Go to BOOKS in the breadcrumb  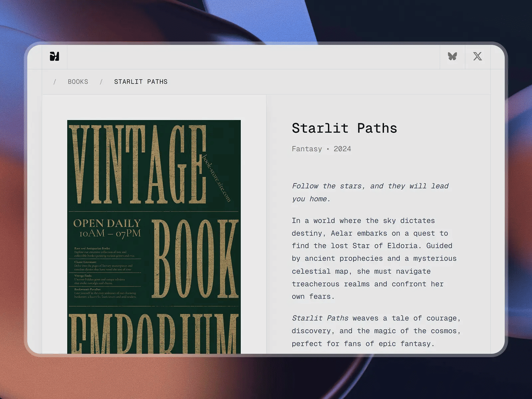point(78,82)
